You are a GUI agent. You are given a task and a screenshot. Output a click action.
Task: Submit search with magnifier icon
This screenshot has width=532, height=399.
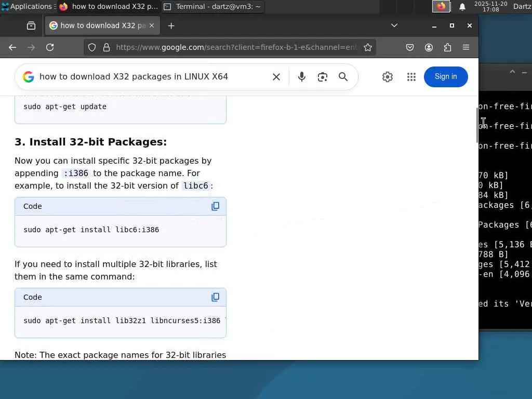[343, 77]
